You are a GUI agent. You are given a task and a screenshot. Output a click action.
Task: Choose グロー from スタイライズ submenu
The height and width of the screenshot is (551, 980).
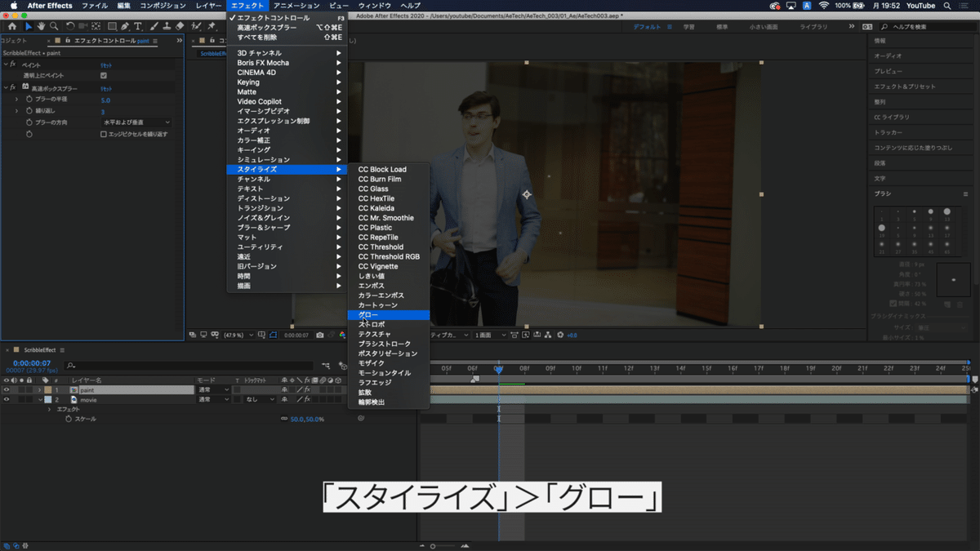point(389,314)
